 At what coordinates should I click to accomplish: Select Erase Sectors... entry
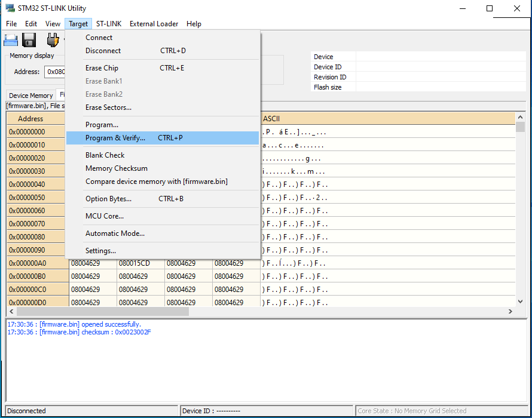[163, 107]
